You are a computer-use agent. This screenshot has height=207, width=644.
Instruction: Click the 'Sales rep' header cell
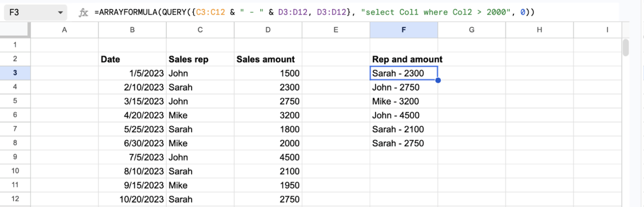tap(200, 59)
